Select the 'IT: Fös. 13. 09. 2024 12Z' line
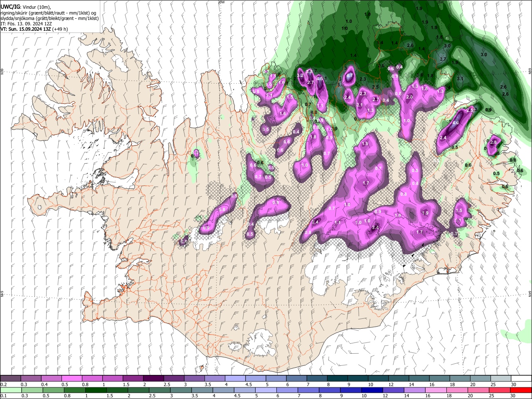Image resolution: width=532 pixels, height=399 pixels. click(x=26, y=24)
